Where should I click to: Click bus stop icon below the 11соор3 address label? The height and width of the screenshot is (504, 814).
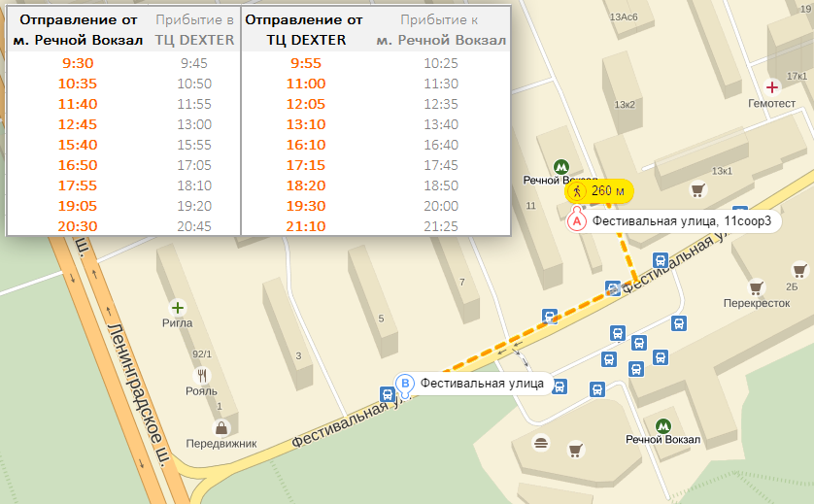tap(660, 259)
